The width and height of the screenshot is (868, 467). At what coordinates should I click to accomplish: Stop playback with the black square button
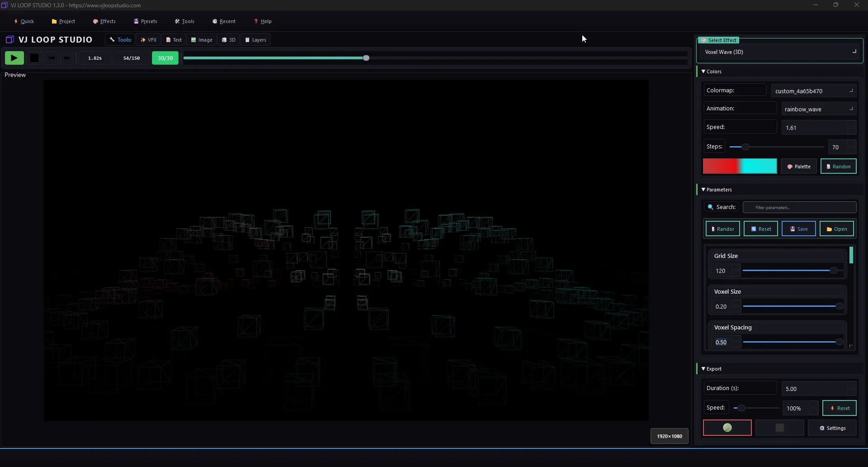point(34,58)
